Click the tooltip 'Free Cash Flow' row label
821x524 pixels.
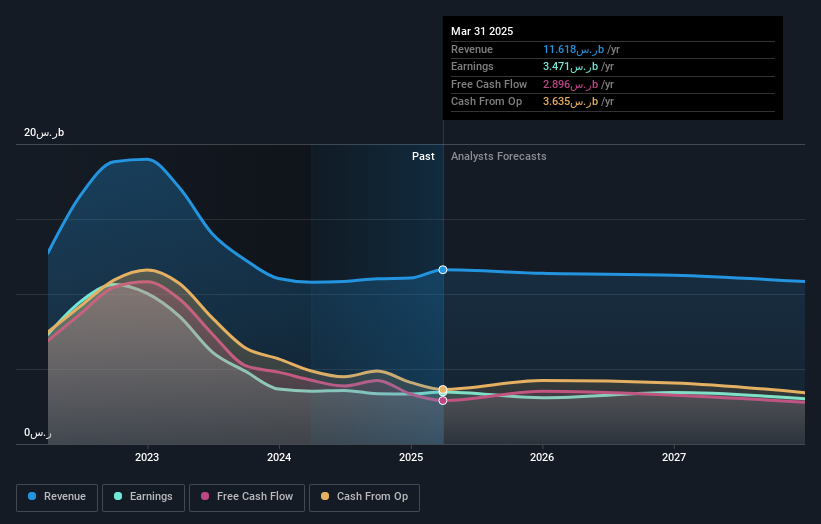coord(489,84)
